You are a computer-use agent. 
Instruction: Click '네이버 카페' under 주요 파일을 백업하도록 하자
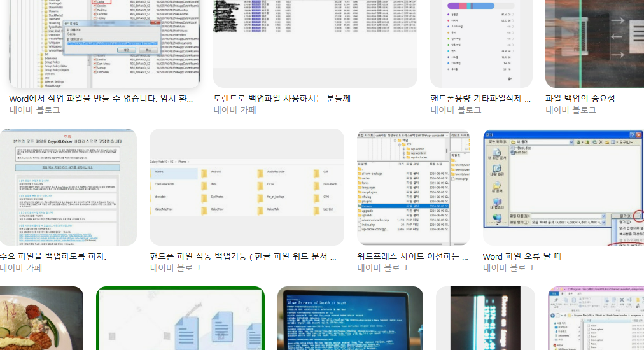(21, 268)
